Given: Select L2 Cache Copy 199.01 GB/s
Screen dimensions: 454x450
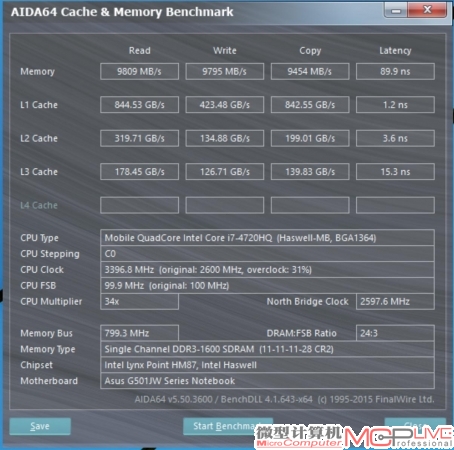Looking at the screenshot, I should coord(310,138).
